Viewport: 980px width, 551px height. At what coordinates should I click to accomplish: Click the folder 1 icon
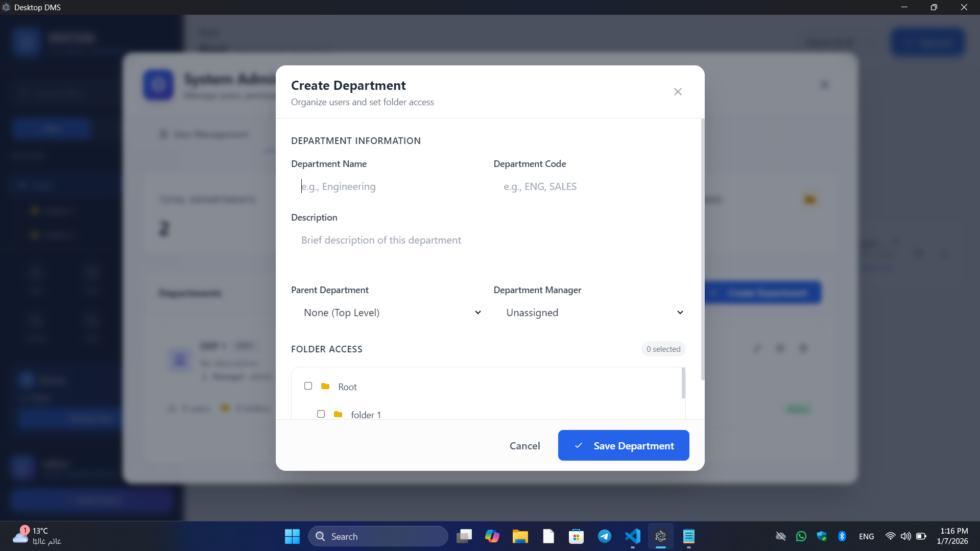coord(338,414)
